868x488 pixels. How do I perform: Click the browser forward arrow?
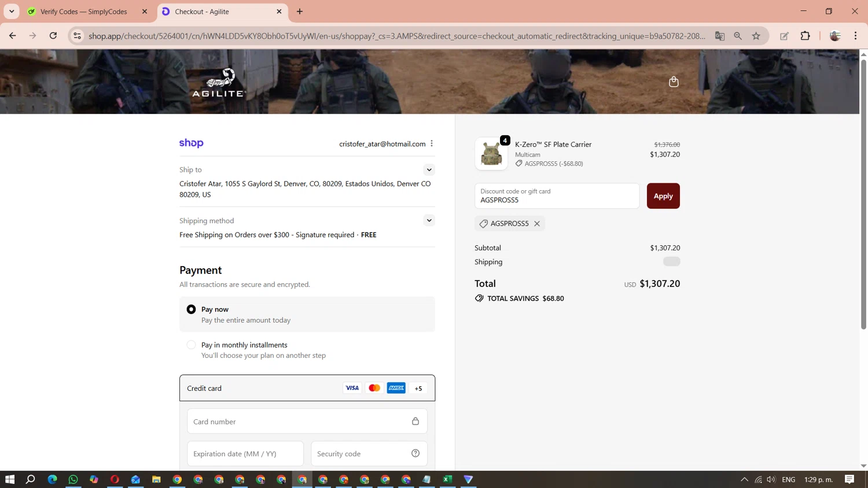pyautogui.click(x=33, y=36)
